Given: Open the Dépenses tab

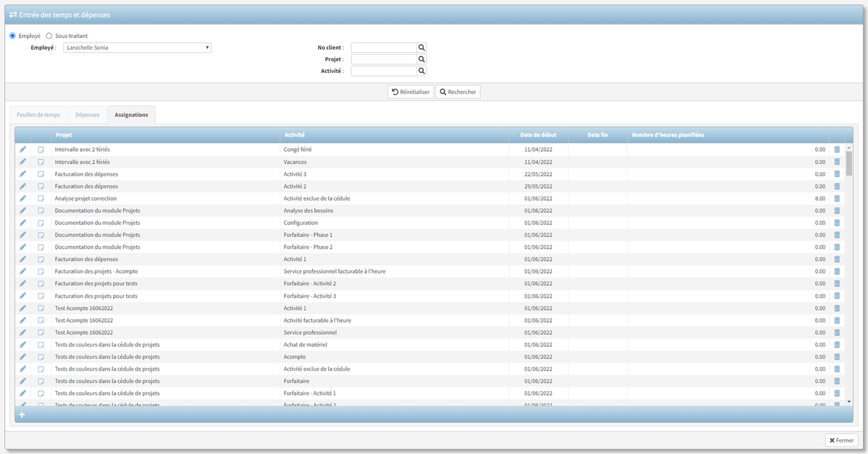Looking at the screenshot, I should pyautogui.click(x=88, y=115).
